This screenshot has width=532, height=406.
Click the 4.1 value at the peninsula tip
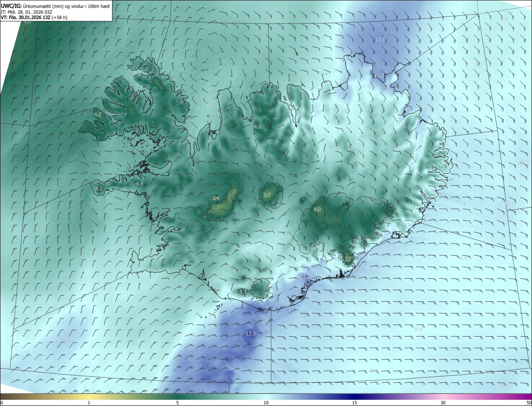99,188
